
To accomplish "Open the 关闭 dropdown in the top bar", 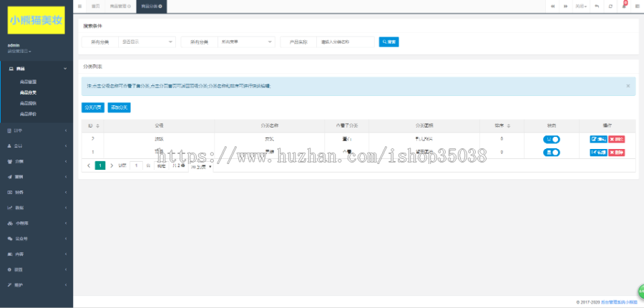I will pyautogui.click(x=581, y=6).
